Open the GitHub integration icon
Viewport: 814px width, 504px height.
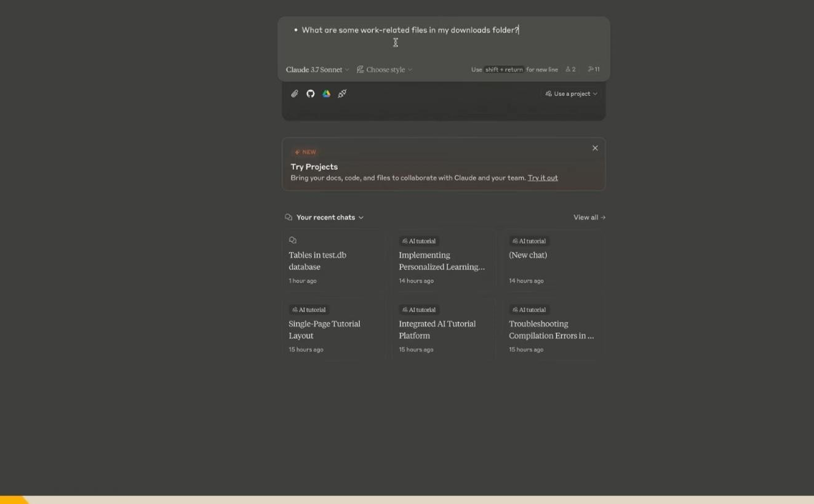311,94
